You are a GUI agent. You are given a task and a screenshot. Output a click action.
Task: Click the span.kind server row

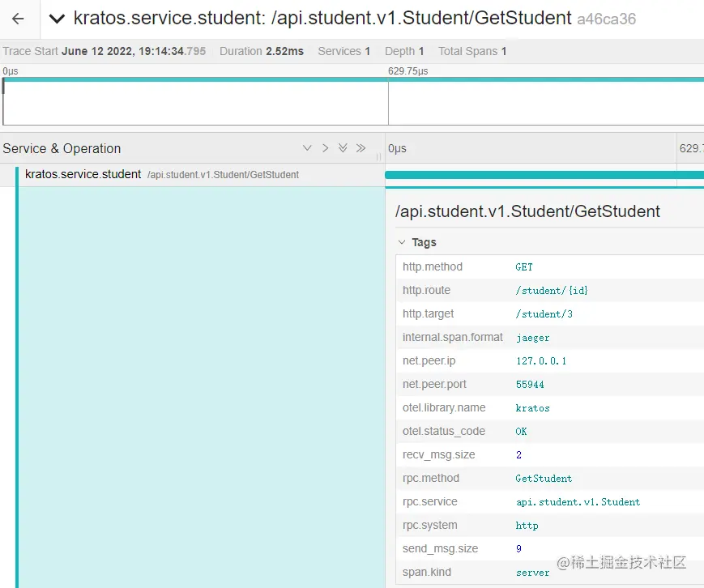point(550,573)
